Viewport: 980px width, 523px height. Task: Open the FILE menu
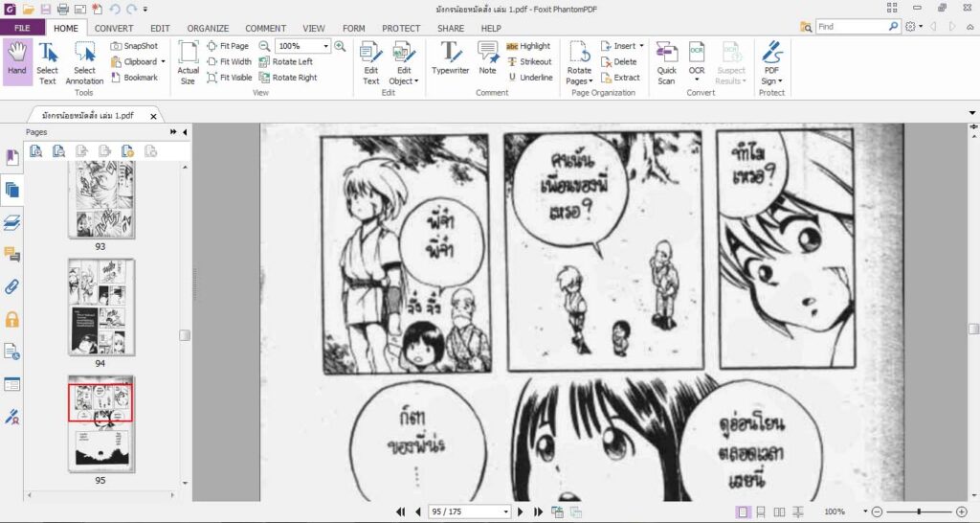click(23, 28)
